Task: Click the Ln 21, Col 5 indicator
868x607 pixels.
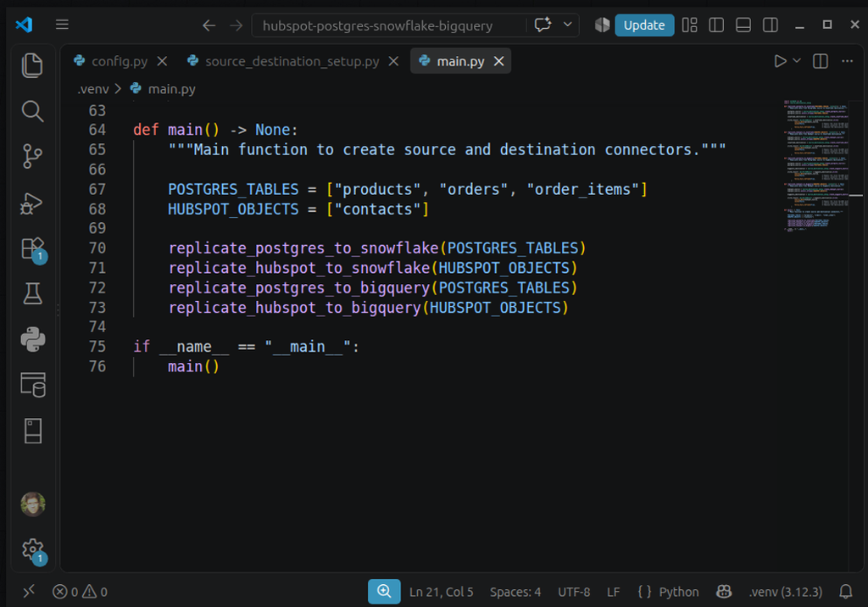Action: coord(441,592)
